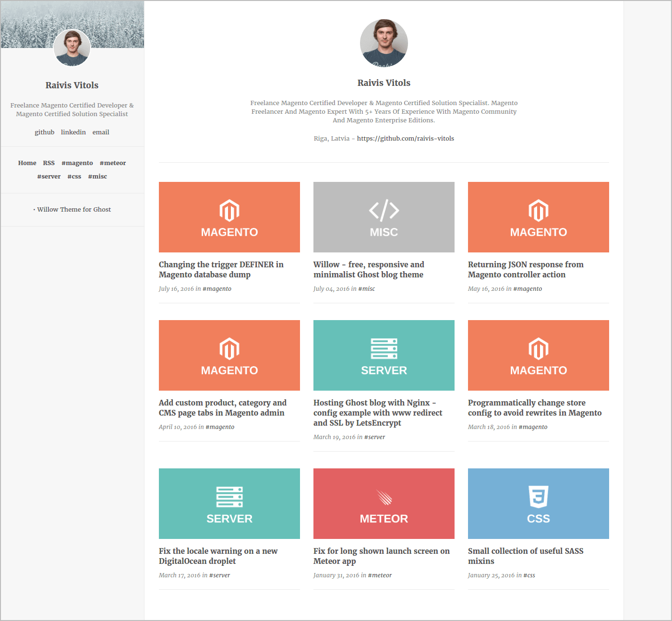Click the email link in sidebar

coord(101,132)
